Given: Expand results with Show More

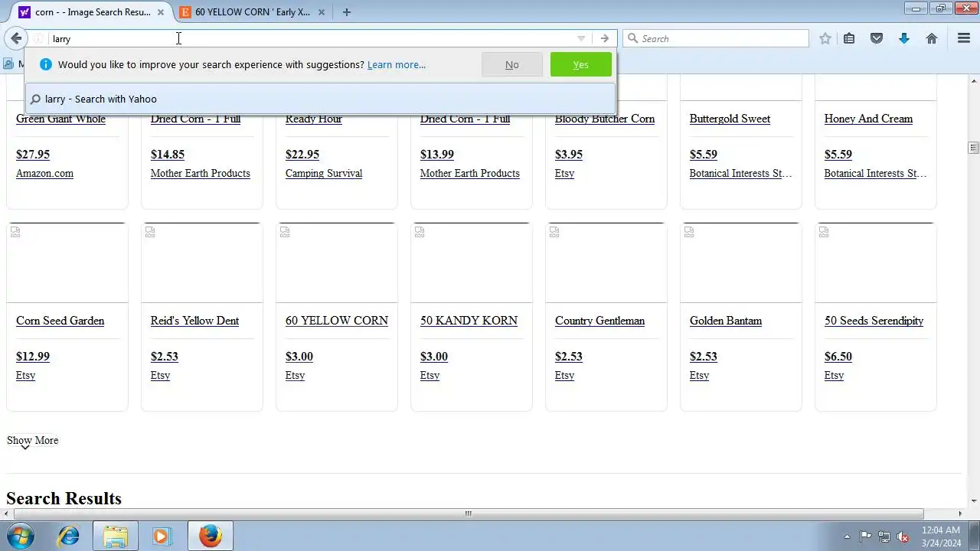Looking at the screenshot, I should pyautogui.click(x=32, y=441).
